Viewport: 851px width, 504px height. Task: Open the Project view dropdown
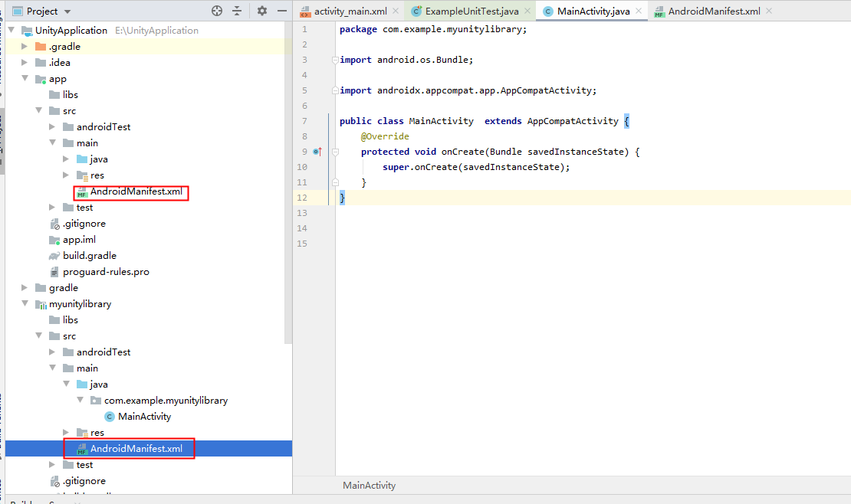click(x=67, y=11)
